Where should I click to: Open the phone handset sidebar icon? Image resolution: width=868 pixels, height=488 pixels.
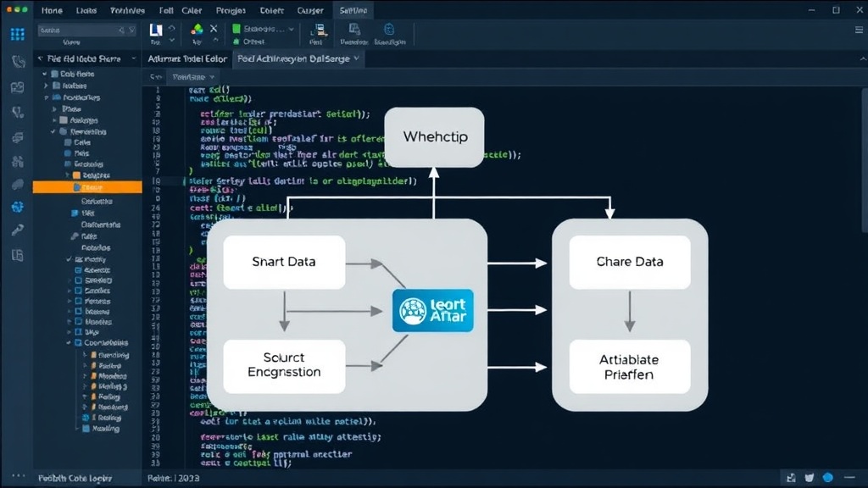19,61
